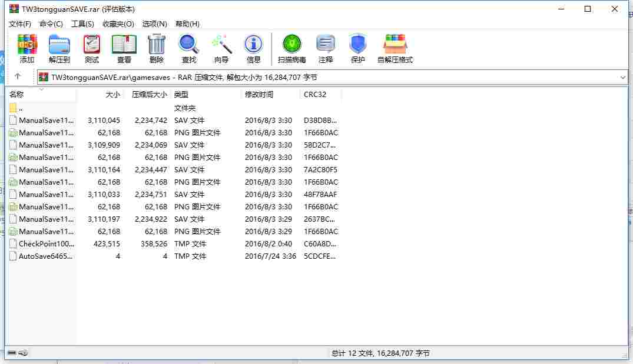Click the Scan Virus (扫描病毒) icon
The height and width of the screenshot is (364, 633).
[292, 44]
